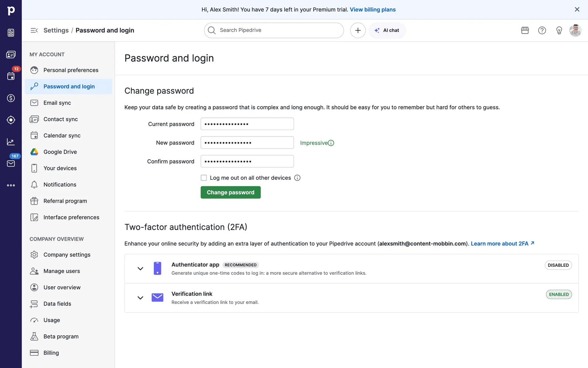Image resolution: width=588 pixels, height=368 pixels.
Task: Open the Deals dollar icon in sidebar
Action: pyautogui.click(x=11, y=98)
